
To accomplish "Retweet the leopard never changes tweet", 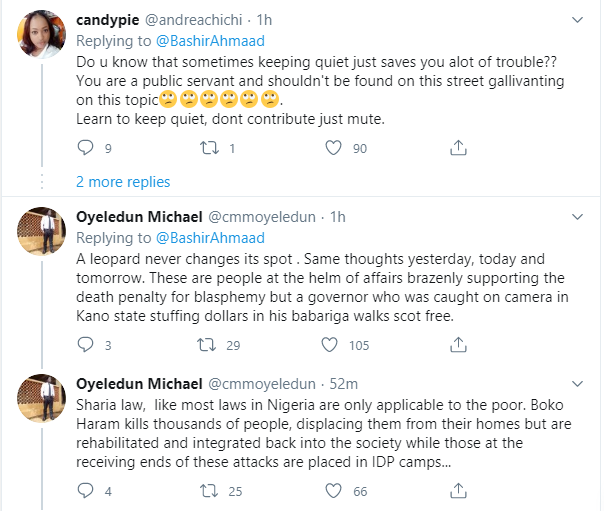I will coord(207,345).
